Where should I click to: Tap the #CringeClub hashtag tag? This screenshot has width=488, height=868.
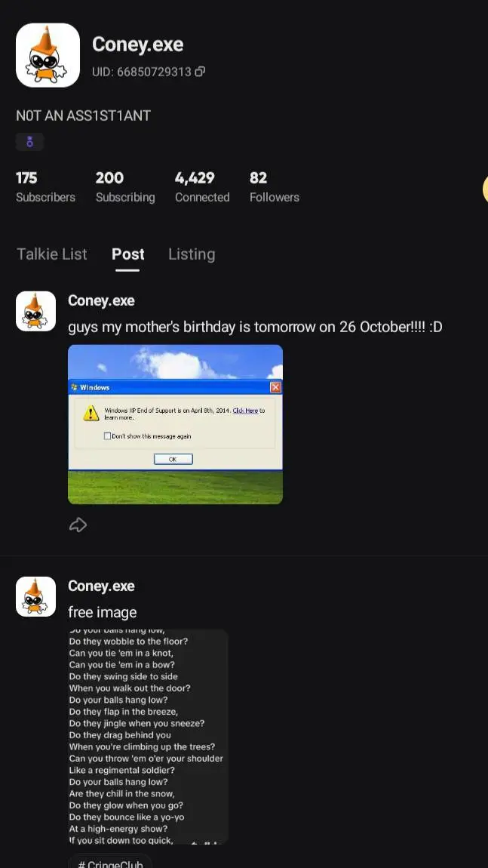110,863
